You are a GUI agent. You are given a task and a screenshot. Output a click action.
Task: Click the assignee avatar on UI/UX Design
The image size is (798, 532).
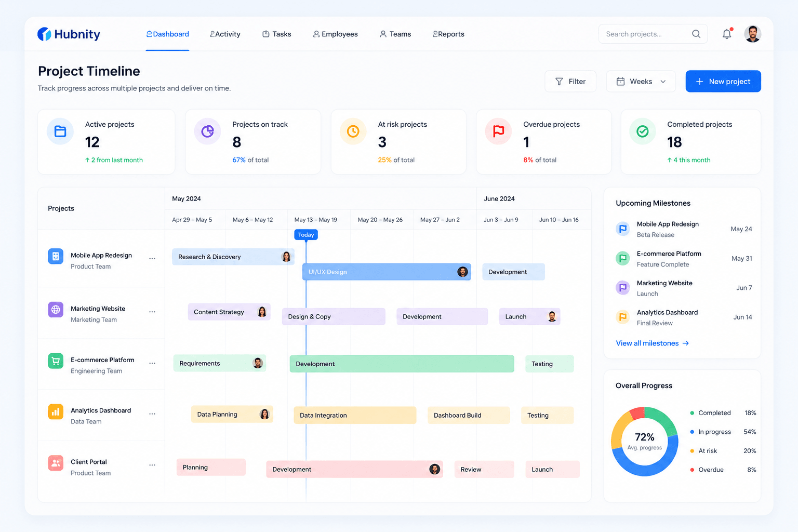click(462, 272)
